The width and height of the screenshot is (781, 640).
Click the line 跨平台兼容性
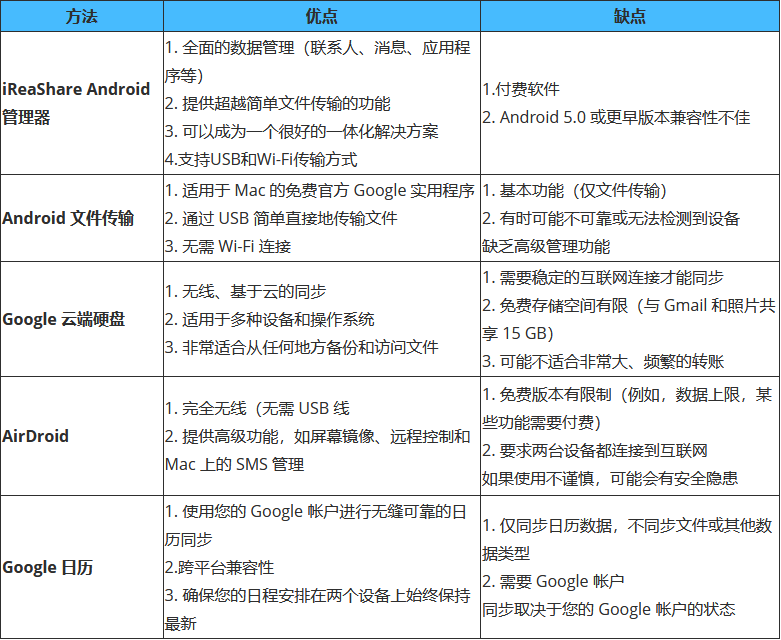[220, 567]
